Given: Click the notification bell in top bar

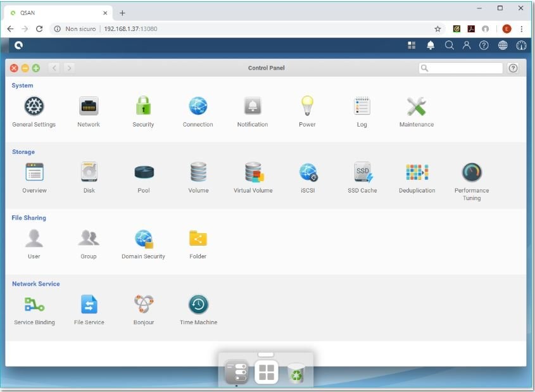Looking at the screenshot, I should [x=431, y=46].
